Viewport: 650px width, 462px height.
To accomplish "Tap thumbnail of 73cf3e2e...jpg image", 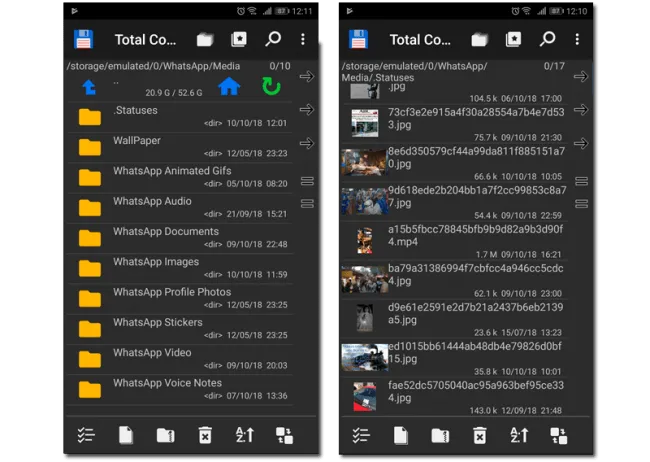I will pos(365,123).
